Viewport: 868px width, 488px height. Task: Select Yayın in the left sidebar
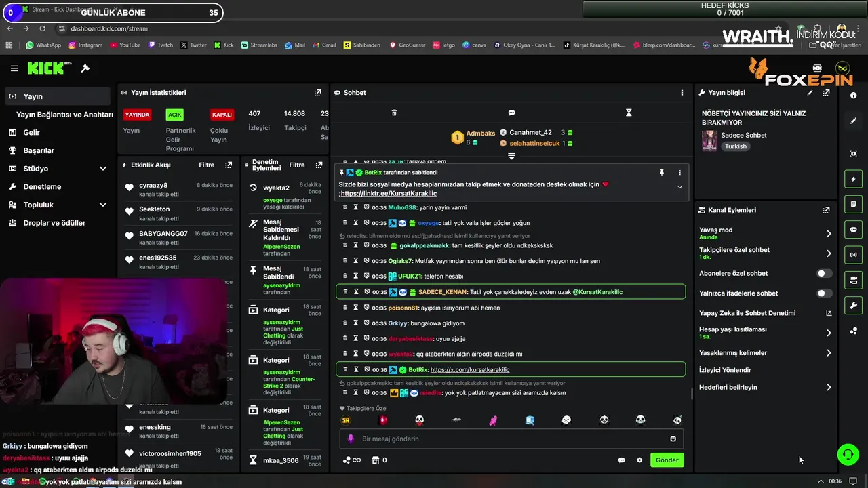(57, 96)
